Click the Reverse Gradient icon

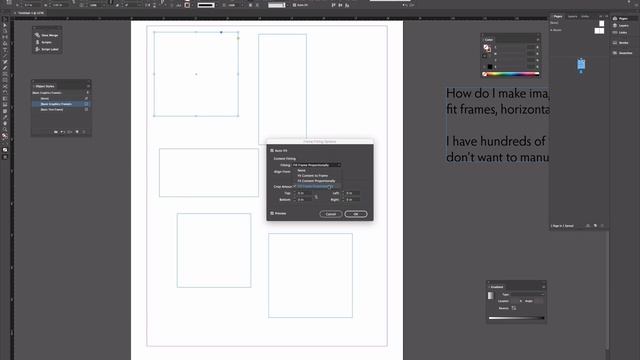click(x=513, y=308)
